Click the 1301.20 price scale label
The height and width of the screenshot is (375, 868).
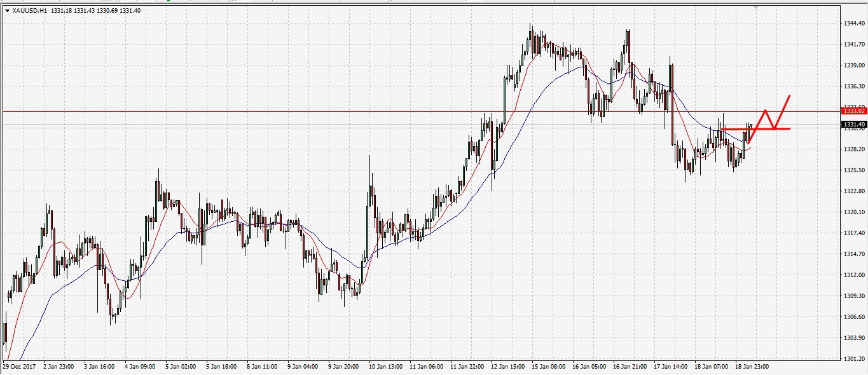pyautogui.click(x=853, y=359)
